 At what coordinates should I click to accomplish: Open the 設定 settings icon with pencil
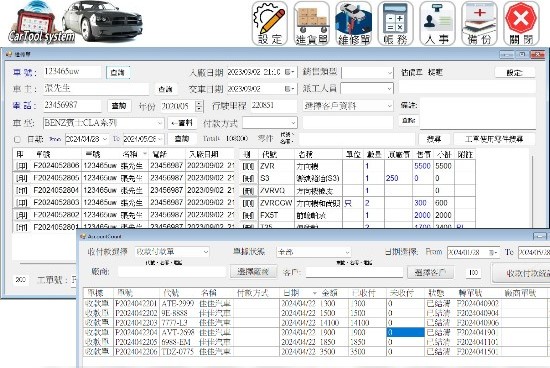tap(269, 24)
